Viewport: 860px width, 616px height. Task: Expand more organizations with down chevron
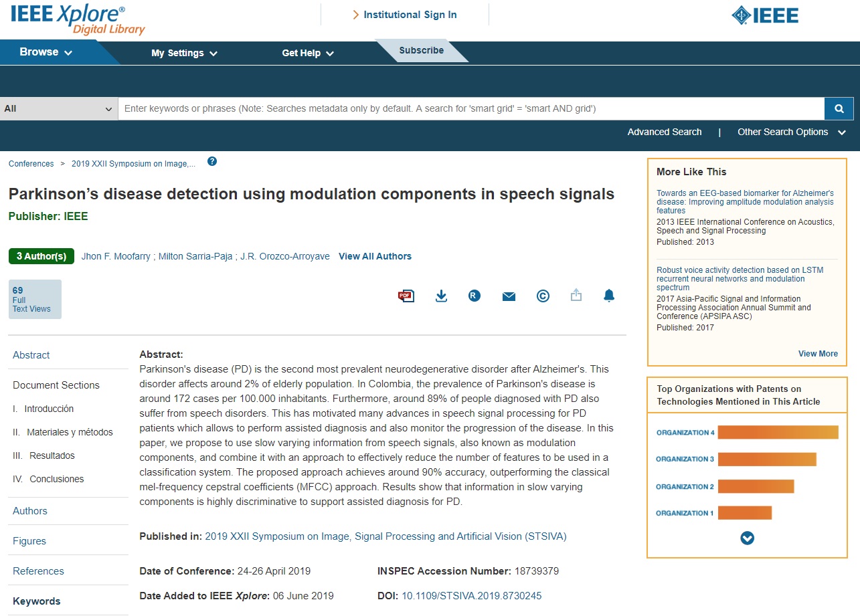(x=748, y=538)
